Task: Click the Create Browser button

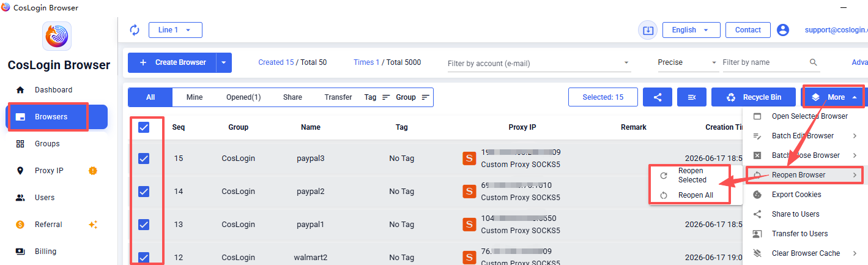Action: click(x=172, y=62)
